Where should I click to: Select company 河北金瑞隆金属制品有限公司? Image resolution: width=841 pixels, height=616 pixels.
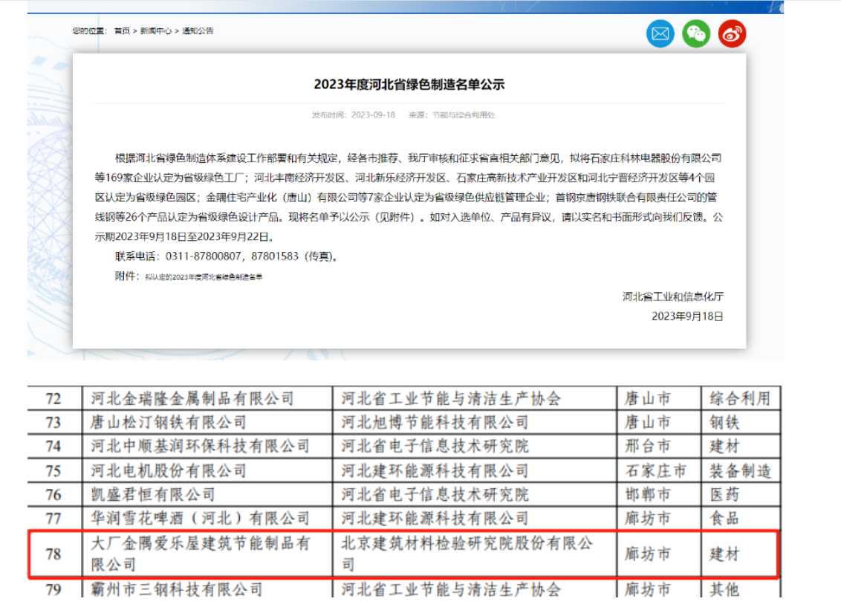click(x=207, y=399)
